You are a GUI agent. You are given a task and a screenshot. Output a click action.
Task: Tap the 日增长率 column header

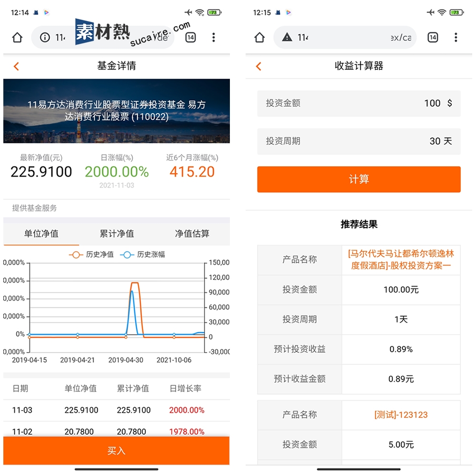pos(185,388)
